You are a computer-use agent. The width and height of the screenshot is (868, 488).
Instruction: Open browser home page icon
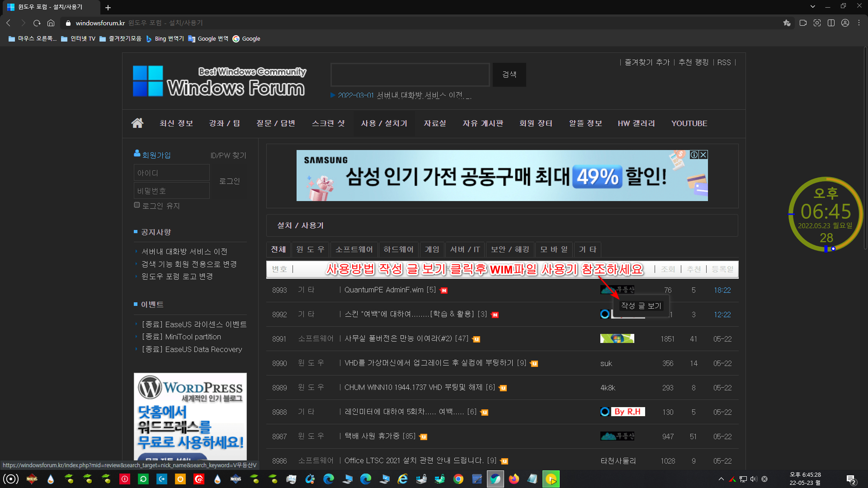(51, 23)
